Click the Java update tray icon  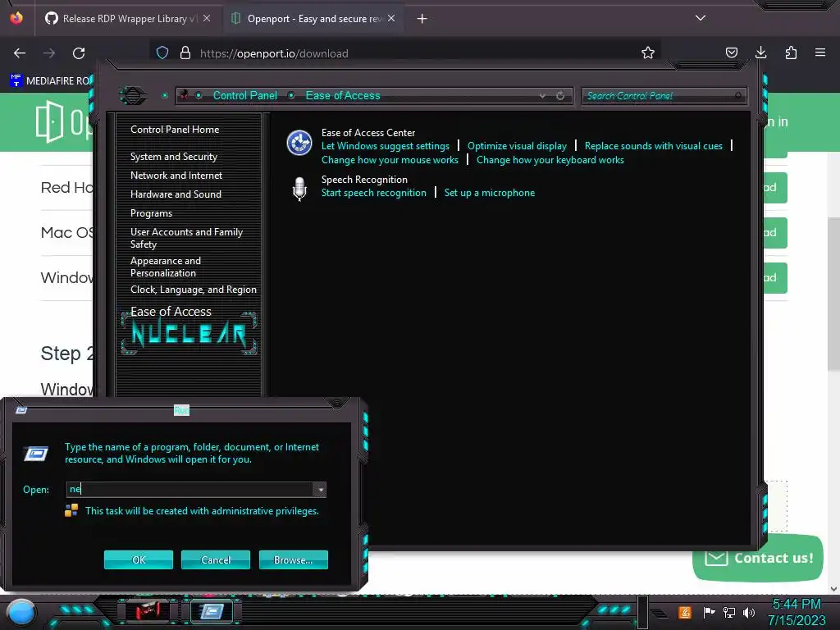[685, 612]
